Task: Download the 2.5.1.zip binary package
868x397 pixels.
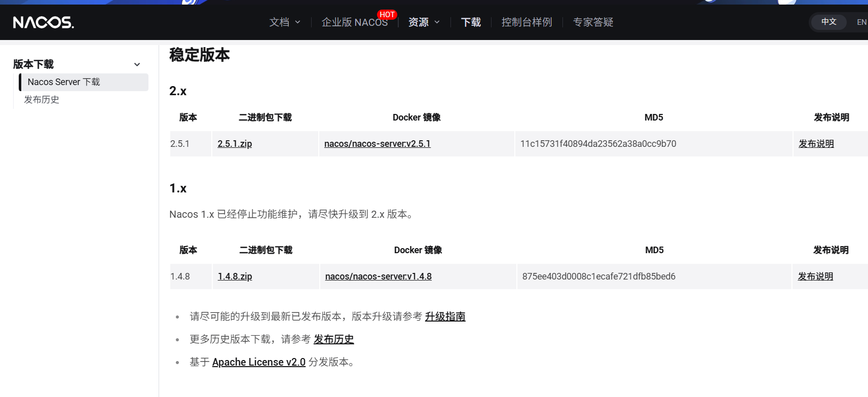Action: tap(235, 144)
